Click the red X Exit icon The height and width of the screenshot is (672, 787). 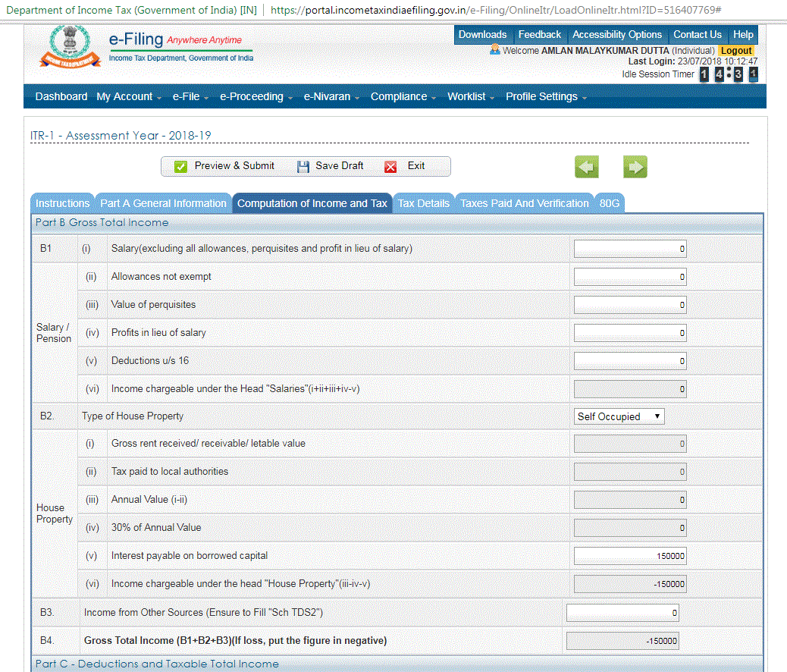390,166
